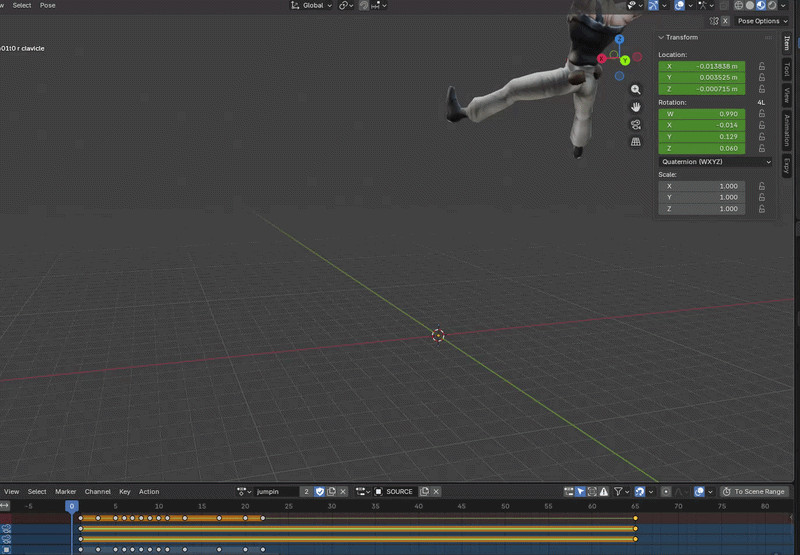Screen dimensions: 800x555
Task: Switch to the Animation sidebar tab
Action: click(787, 129)
